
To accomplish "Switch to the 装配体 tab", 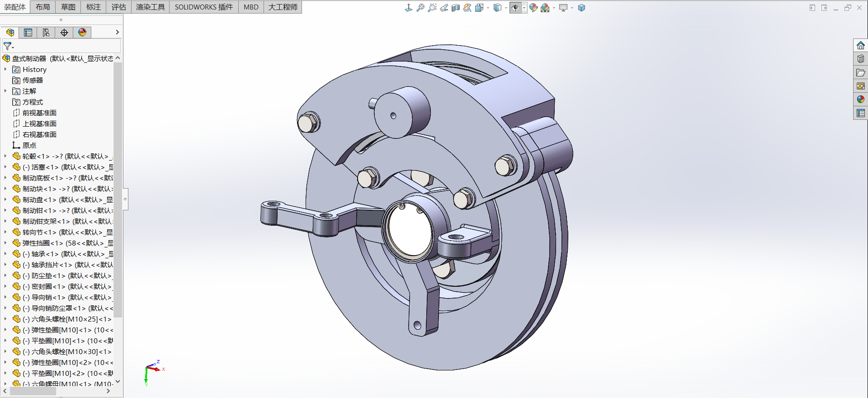I will point(15,7).
